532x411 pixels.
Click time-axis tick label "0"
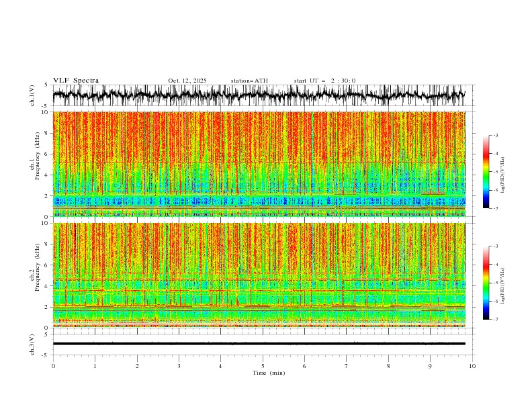click(x=53, y=366)
